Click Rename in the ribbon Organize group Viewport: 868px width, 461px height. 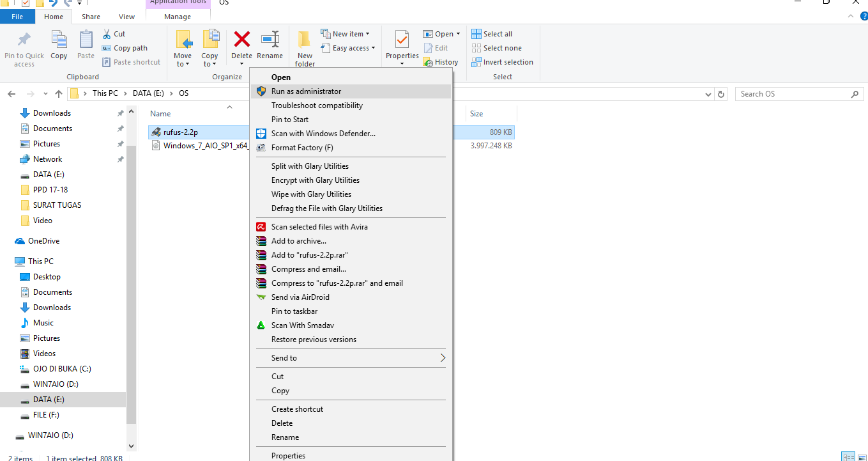click(270, 46)
